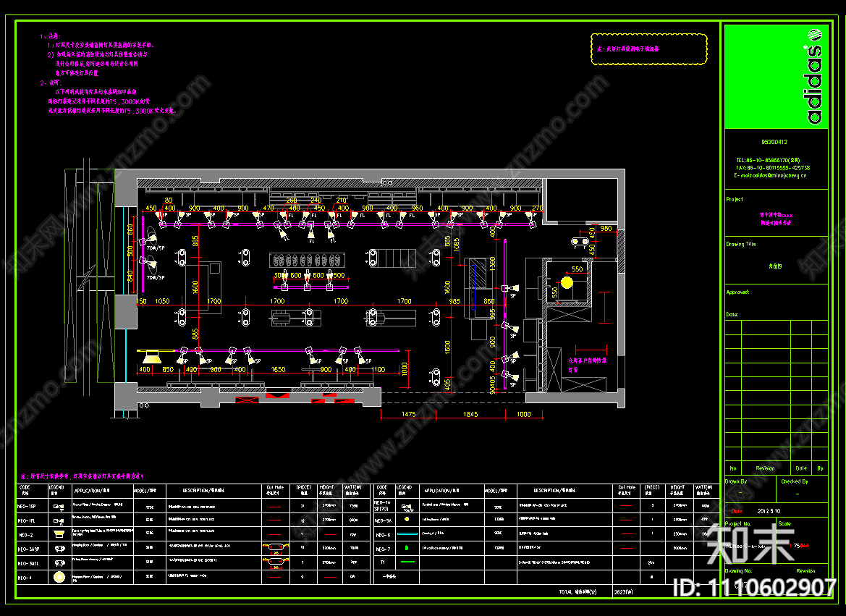Click the "TOTAL" label in the table footer

coord(566,592)
